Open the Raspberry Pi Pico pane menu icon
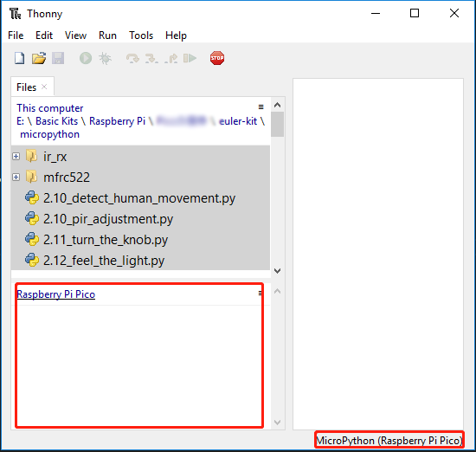 click(260, 294)
